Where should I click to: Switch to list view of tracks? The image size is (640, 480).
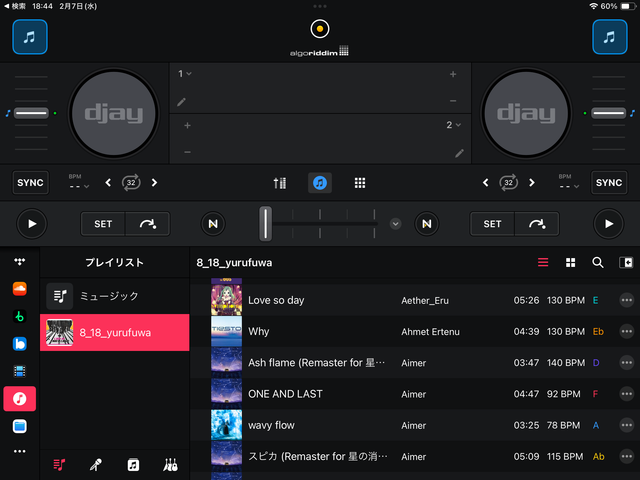click(x=543, y=262)
